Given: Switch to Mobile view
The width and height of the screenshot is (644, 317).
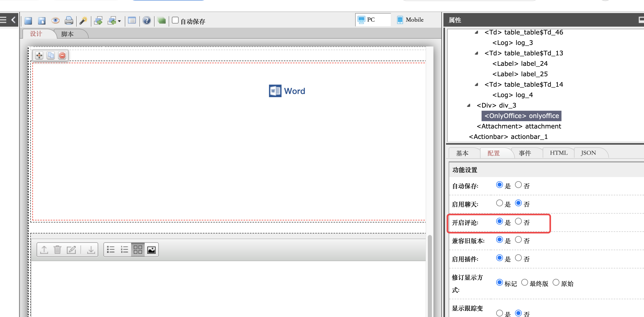Looking at the screenshot, I should pos(410,20).
